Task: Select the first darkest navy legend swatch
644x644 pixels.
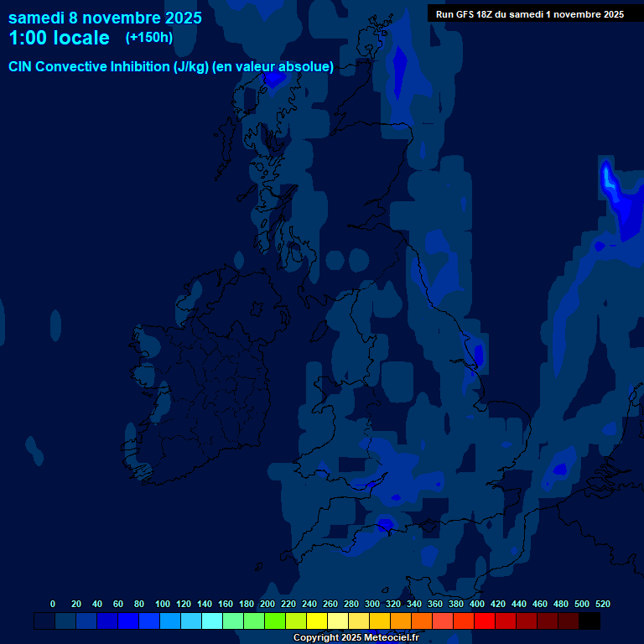Action: coord(44,621)
